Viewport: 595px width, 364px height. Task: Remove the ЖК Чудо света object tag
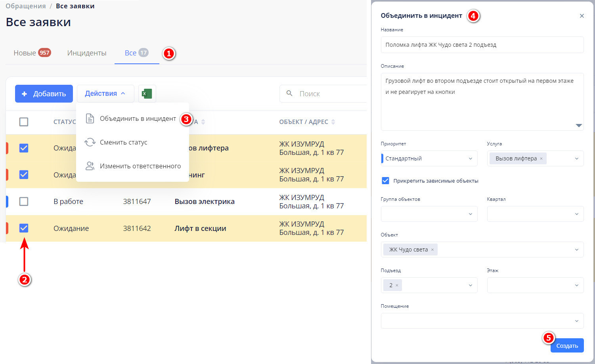[432, 250]
